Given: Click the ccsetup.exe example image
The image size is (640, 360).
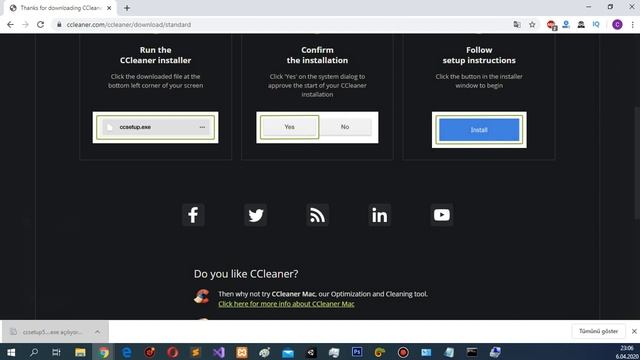Looking at the screenshot, I should (156, 127).
